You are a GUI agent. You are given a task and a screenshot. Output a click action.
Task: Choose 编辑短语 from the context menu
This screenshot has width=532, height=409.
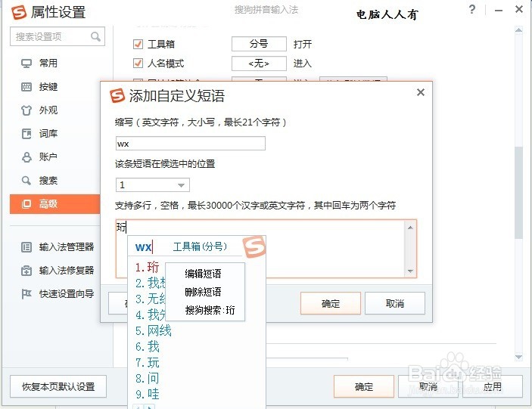pos(204,274)
